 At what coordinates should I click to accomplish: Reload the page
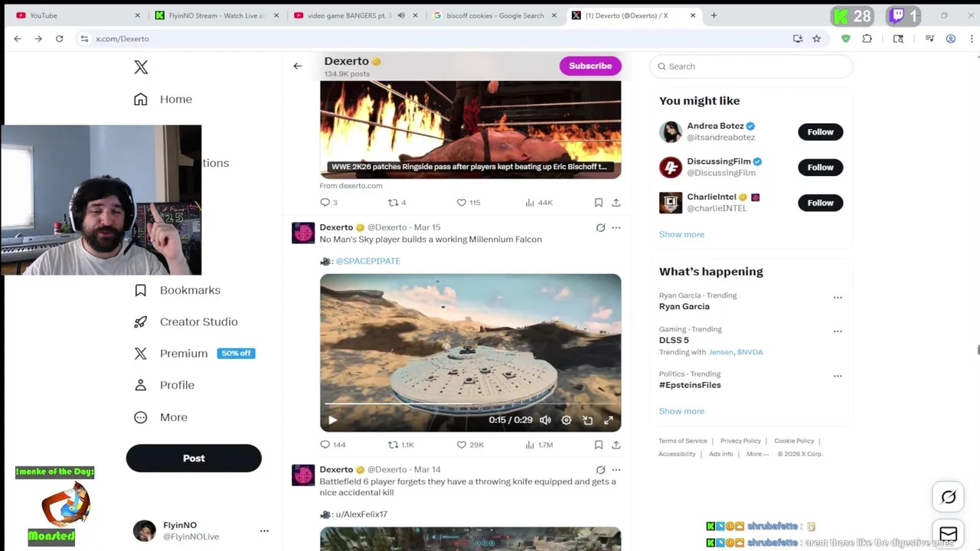pos(59,38)
